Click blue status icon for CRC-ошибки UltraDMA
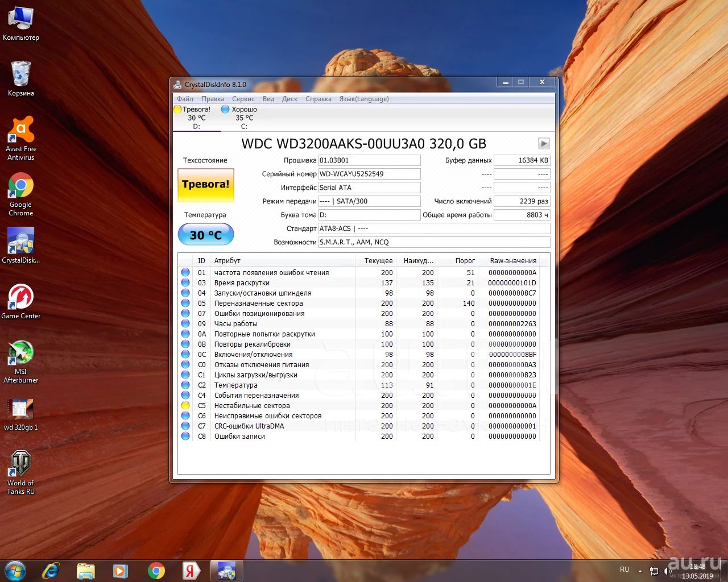Viewport: 728px width, 582px height. pyautogui.click(x=185, y=426)
